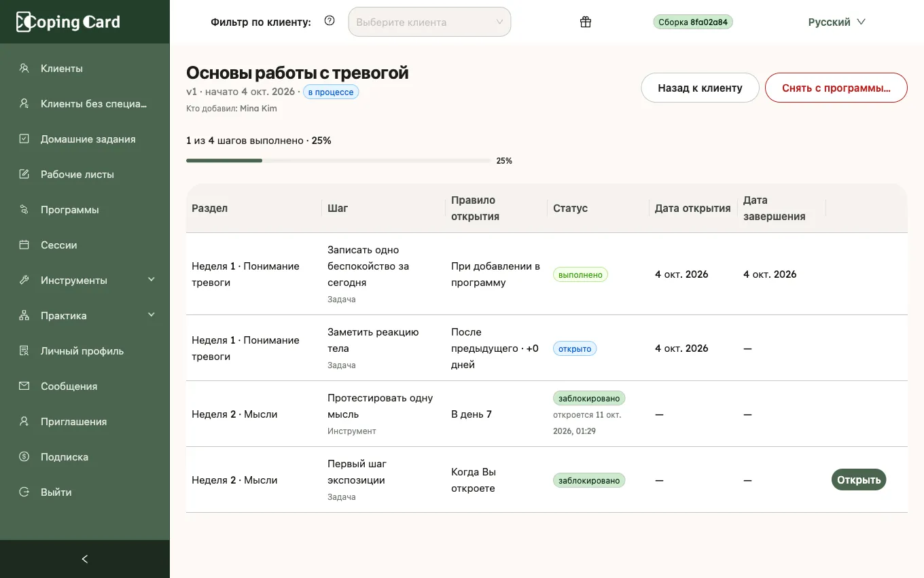Click the Сессии calendar icon
Image resolution: width=924 pixels, height=578 pixels.
tap(24, 245)
